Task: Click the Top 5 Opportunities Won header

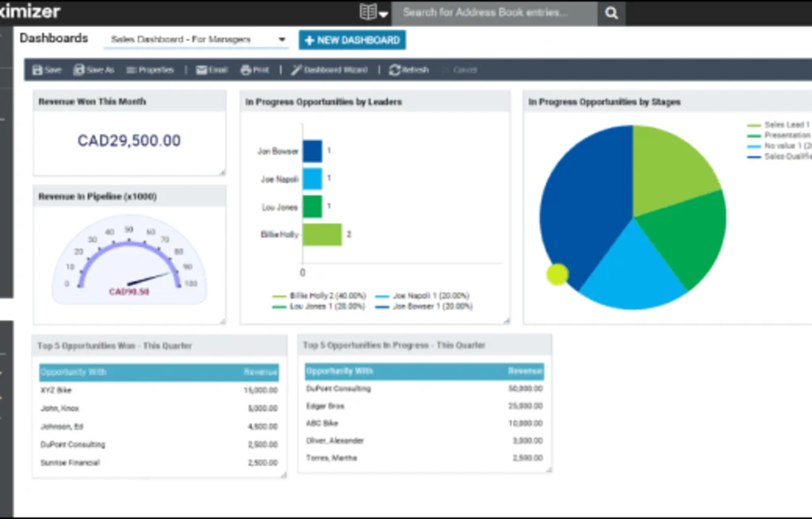Action: [x=159, y=345]
